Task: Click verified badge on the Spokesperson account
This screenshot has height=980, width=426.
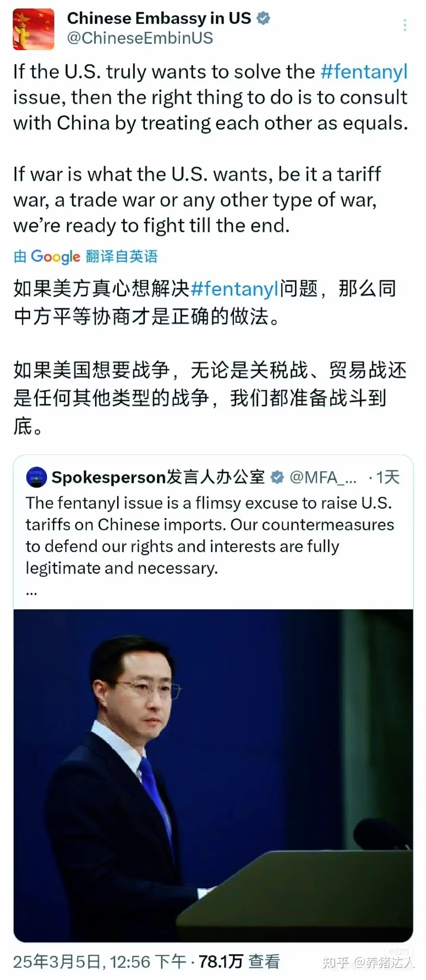Action: (277, 477)
